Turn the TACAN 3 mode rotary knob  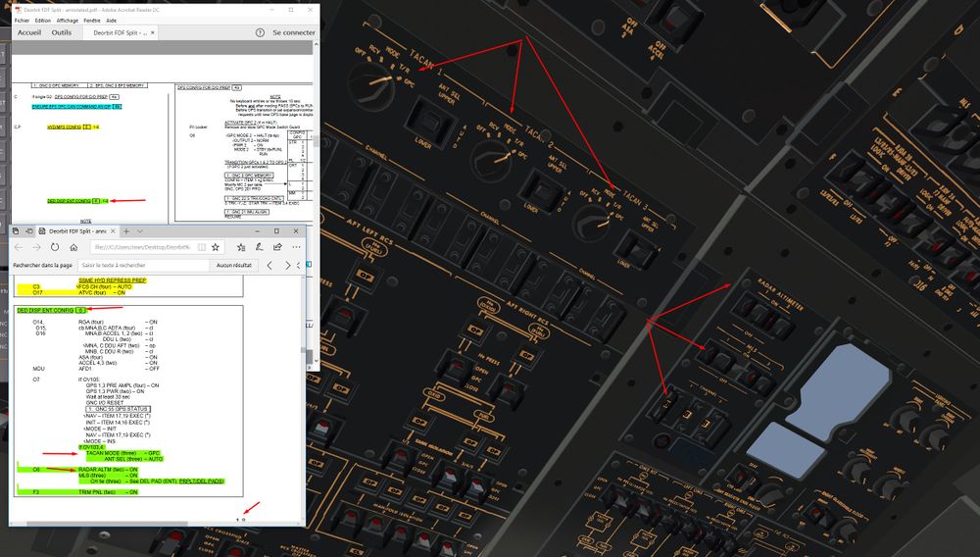click(x=592, y=224)
